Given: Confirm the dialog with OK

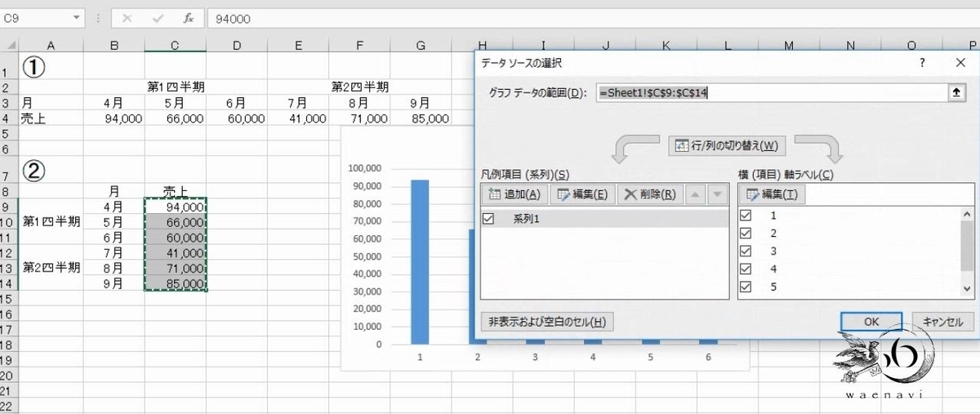Looking at the screenshot, I should pyautogui.click(x=871, y=322).
